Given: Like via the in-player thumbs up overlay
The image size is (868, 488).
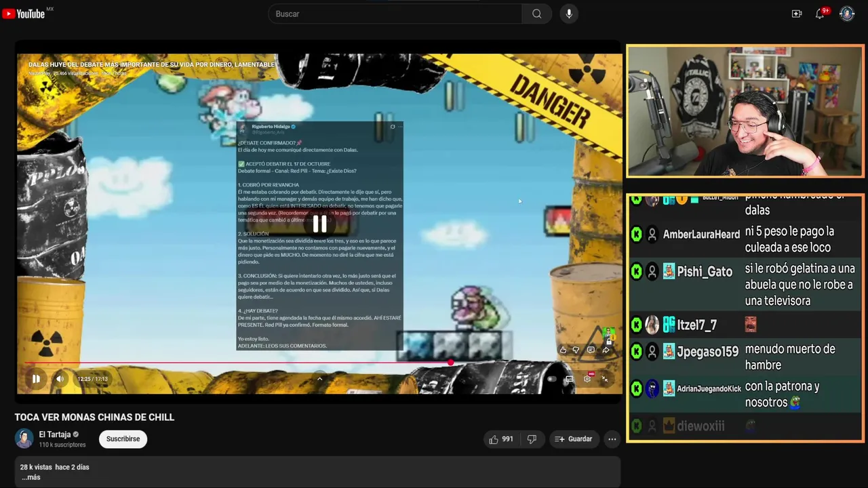Looking at the screenshot, I should click(563, 350).
